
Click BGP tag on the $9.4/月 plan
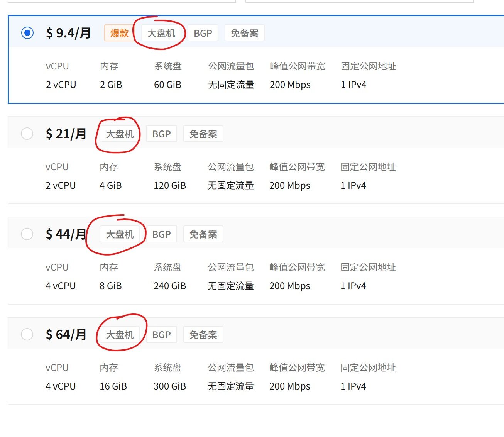(x=203, y=33)
